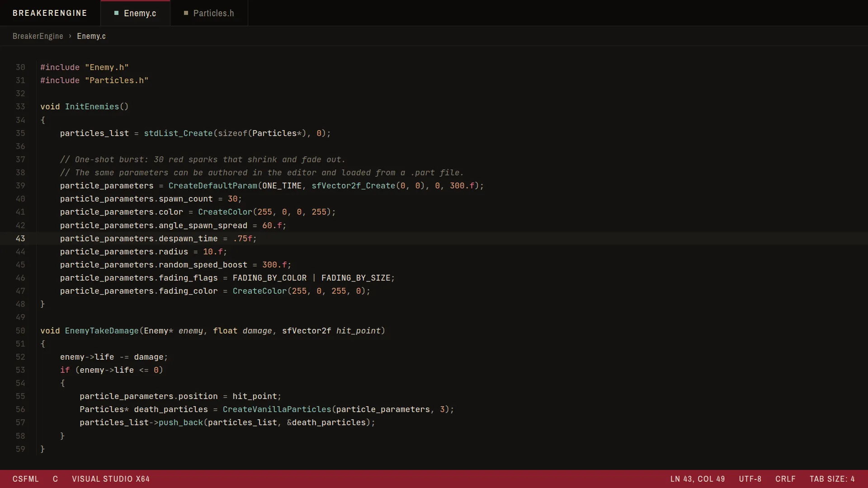The height and width of the screenshot is (488, 868).
Task: Click the ONE_TIME constant
Action: tap(282, 186)
